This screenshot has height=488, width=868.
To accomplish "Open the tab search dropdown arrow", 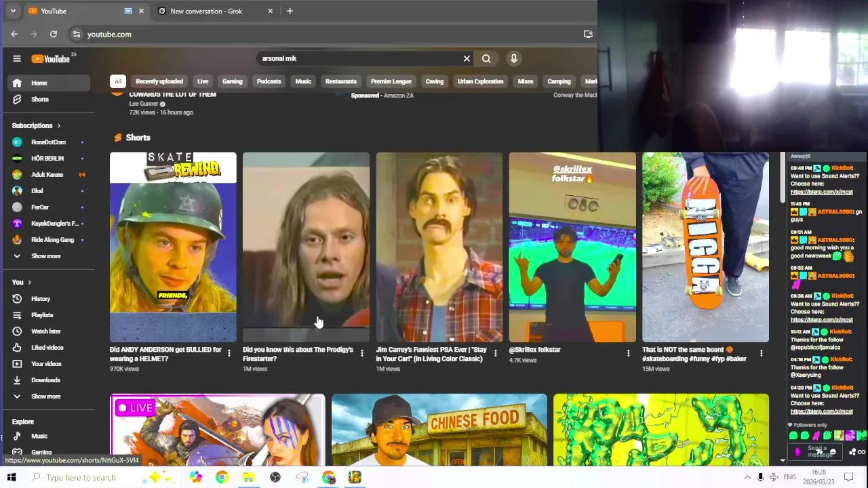I will [12, 11].
